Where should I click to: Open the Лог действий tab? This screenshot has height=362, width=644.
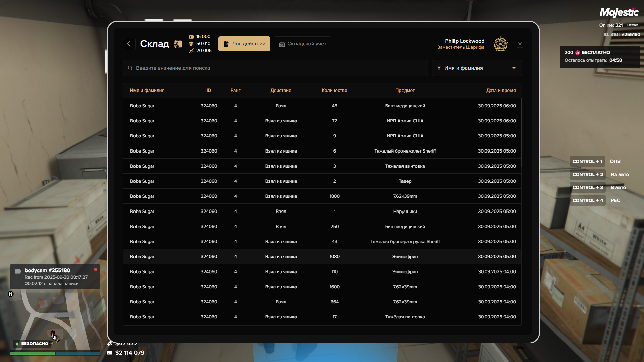pos(244,44)
